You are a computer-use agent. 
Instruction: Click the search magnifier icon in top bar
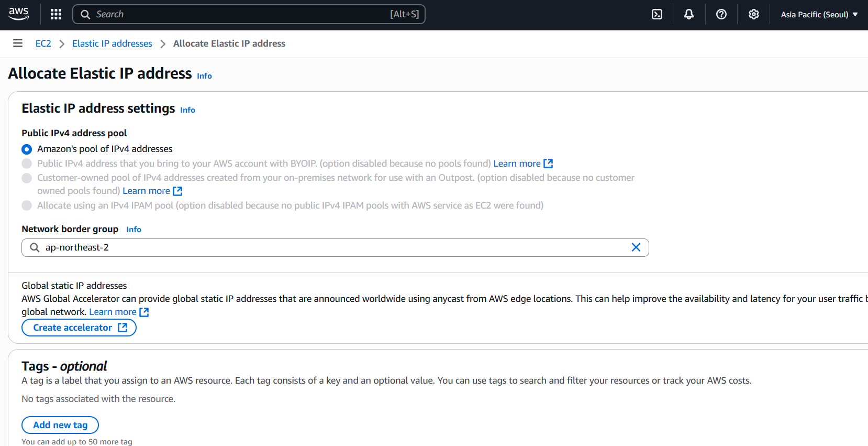[85, 14]
